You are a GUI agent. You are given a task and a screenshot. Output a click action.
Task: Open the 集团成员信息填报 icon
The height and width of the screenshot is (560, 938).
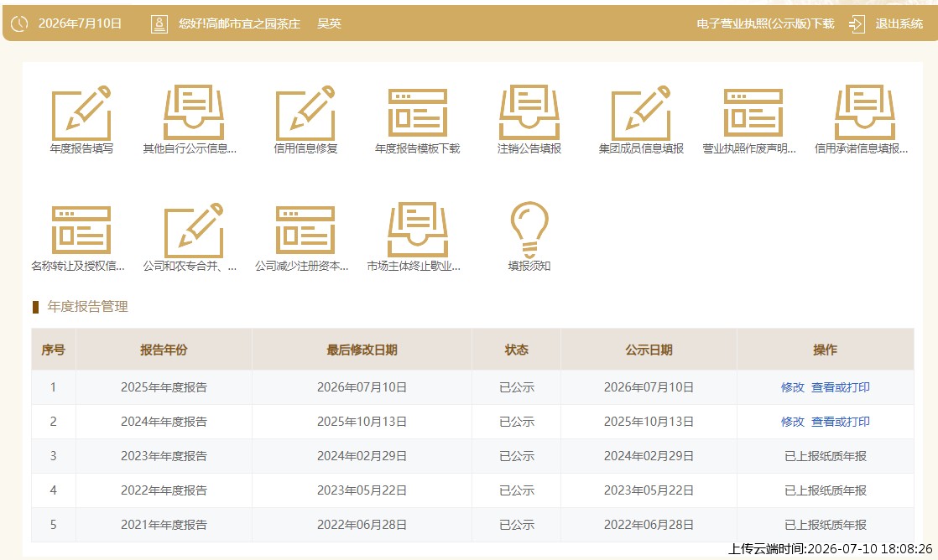pos(641,113)
